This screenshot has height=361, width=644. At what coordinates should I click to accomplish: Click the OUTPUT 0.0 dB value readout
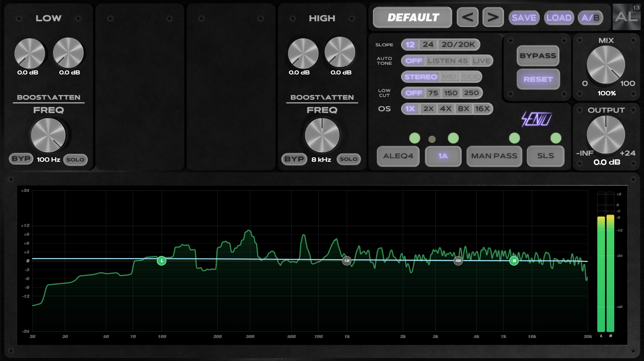(607, 162)
